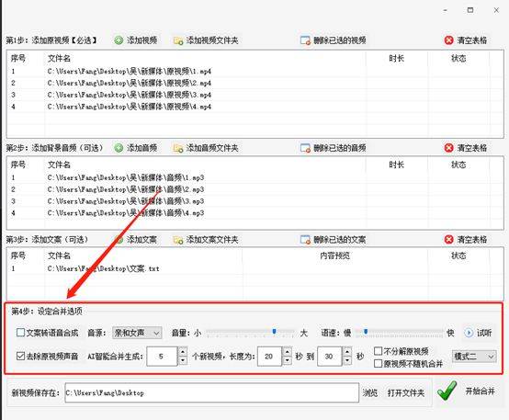Tick the 原视频不随机合并 checkbox
509x420 pixels.
[378, 363]
